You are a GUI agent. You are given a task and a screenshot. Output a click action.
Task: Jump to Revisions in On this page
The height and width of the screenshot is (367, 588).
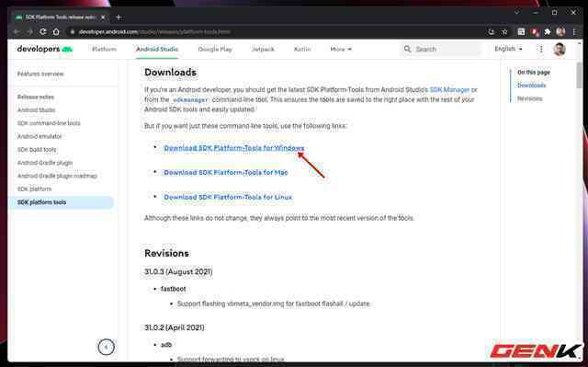point(530,98)
